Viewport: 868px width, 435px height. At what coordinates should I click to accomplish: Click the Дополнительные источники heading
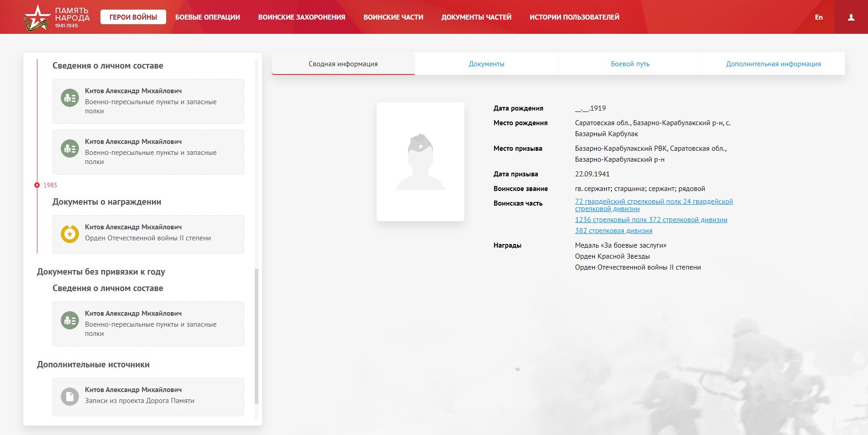click(93, 365)
